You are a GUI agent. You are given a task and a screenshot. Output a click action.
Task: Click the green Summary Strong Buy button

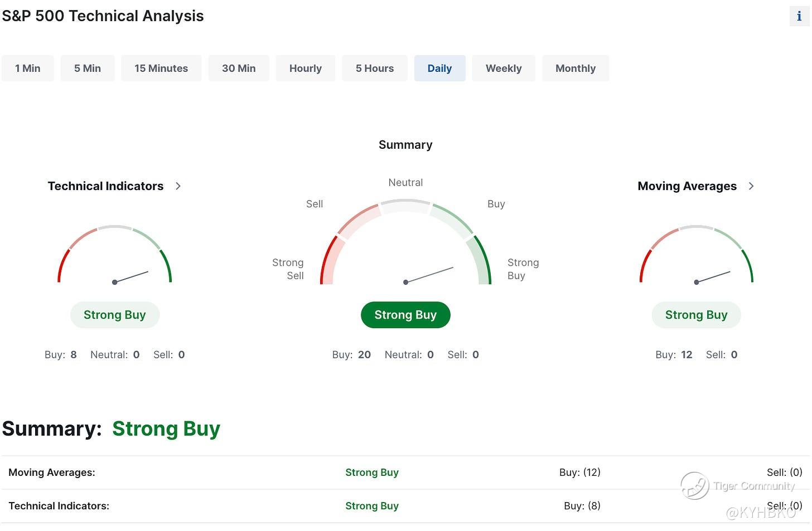point(405,315)
